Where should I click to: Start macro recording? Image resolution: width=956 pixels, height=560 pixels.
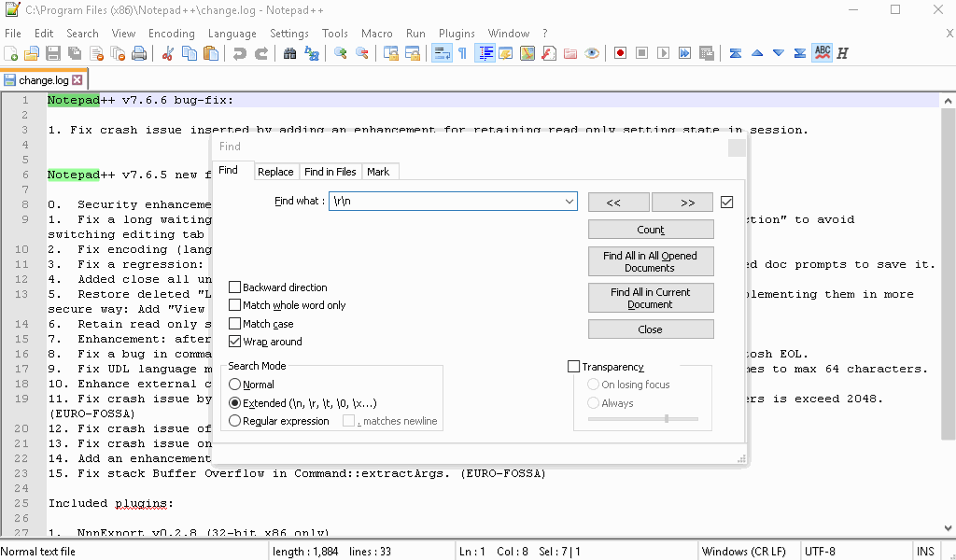(619, 53)
